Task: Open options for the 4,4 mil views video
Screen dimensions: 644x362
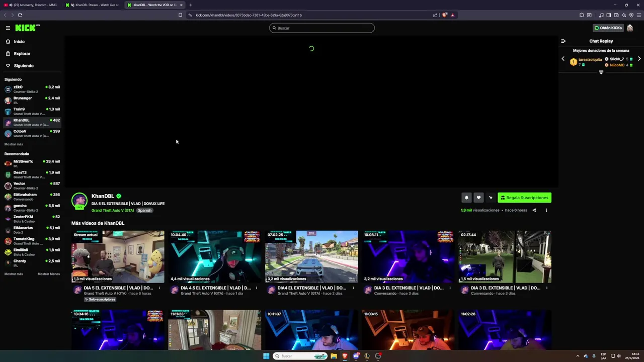Action: click(x=256, y=288)
